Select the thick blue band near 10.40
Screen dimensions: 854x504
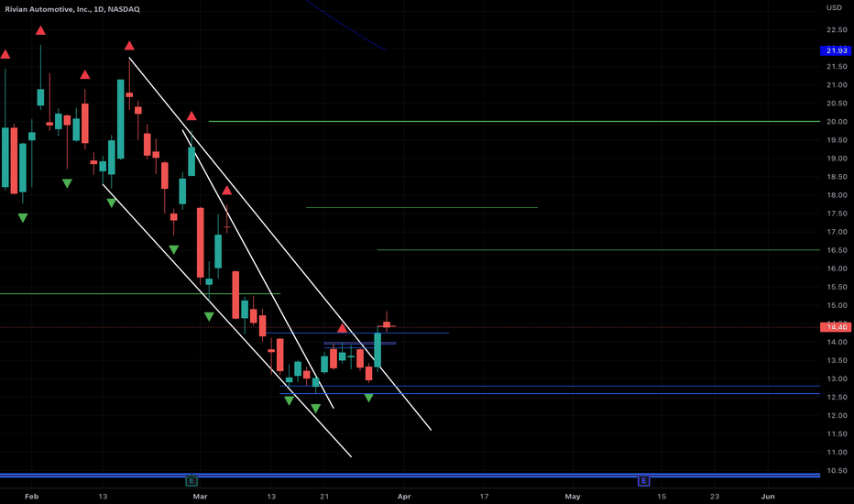(x=411, y=475)
